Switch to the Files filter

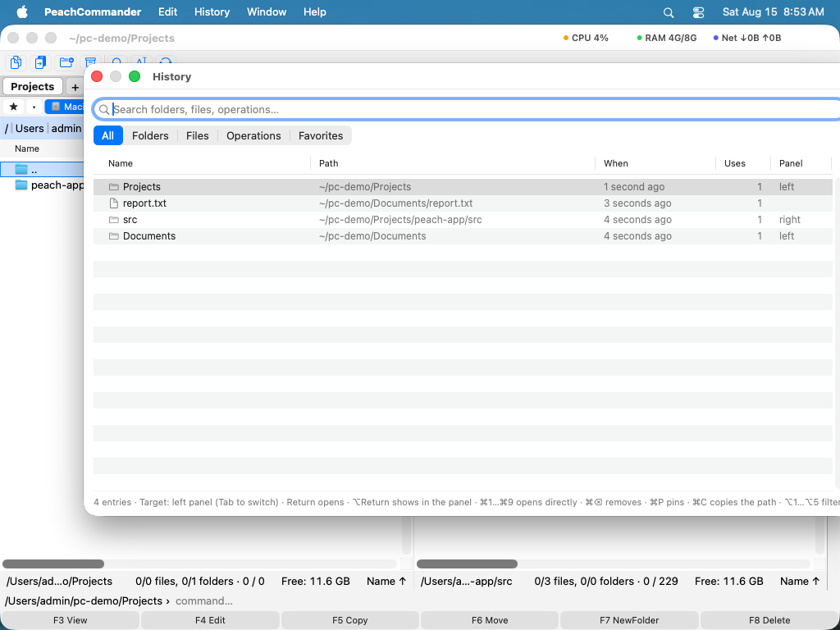point(197,135)
